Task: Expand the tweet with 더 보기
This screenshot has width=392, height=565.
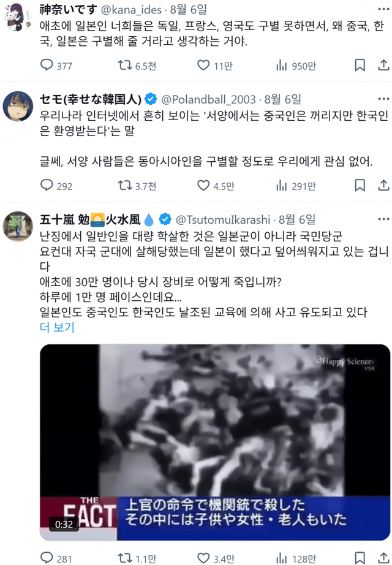Action: (x=57, y=327)
